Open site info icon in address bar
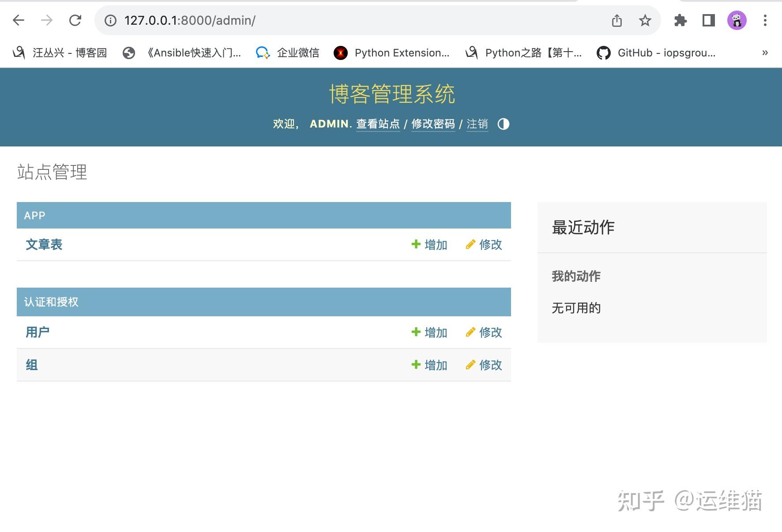 pos(111,20)
